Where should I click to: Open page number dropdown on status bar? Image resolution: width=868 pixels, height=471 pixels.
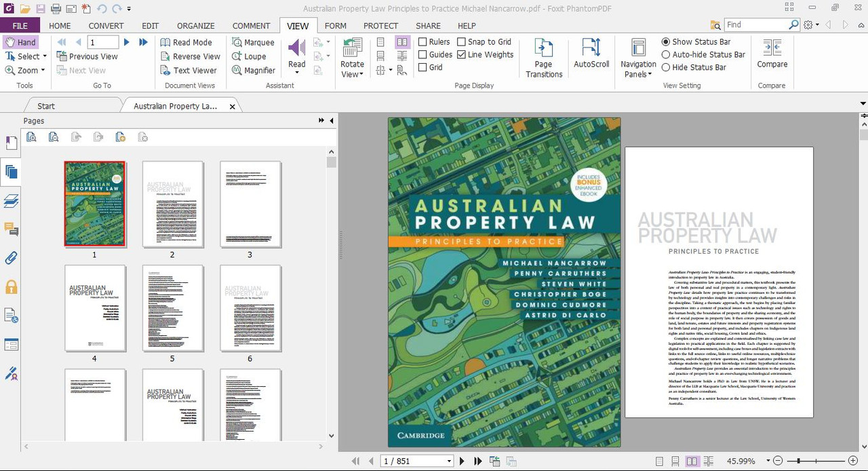pyautogui.click(x=449, y=461)
